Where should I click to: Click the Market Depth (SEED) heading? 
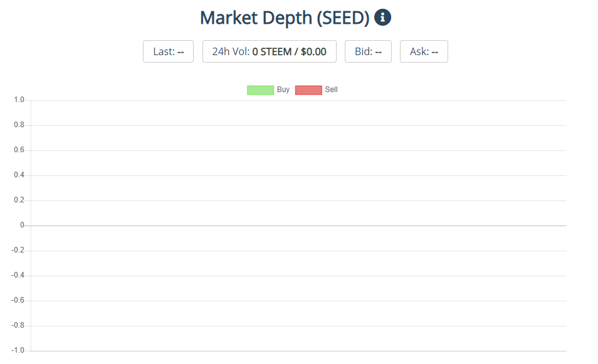click(x=285, y=18)
